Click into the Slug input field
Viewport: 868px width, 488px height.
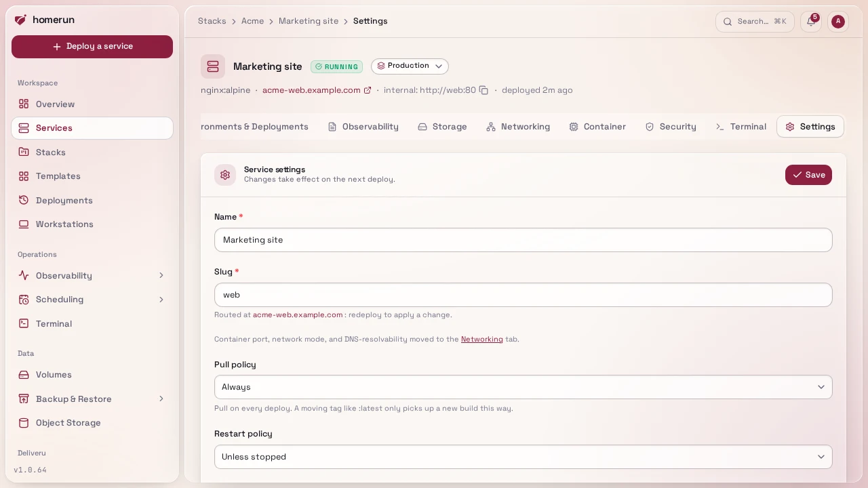point(523,295)
